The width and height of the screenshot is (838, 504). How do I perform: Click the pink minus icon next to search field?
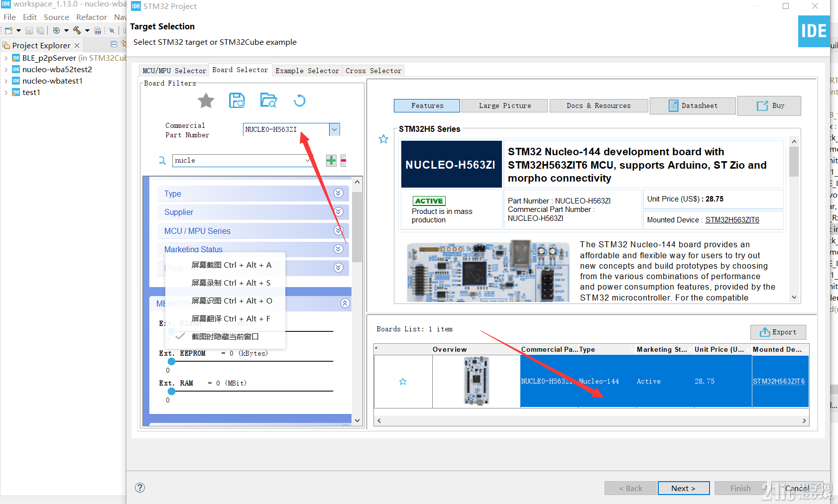[x=343, y=160]
